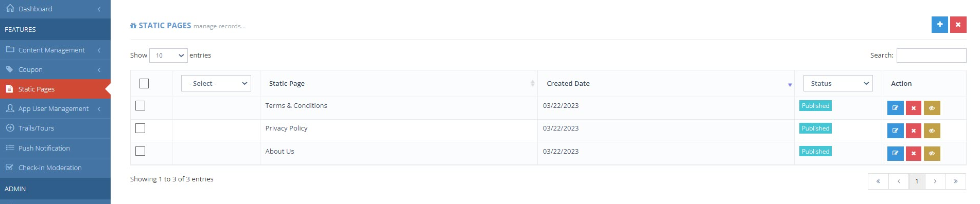
Task: View the Privacy Policy page with eye icon
Action: click(x=932, y=131)
